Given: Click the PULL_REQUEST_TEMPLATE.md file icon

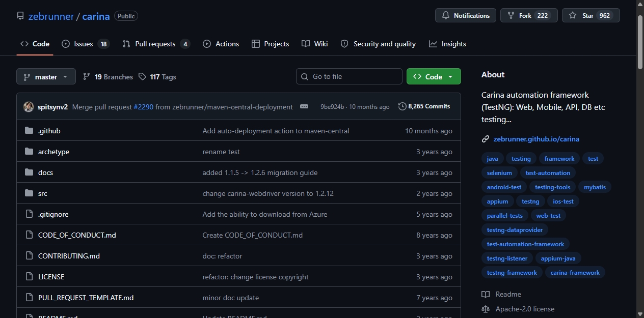Looking at the screenshot, I should [x=29, y=298].
